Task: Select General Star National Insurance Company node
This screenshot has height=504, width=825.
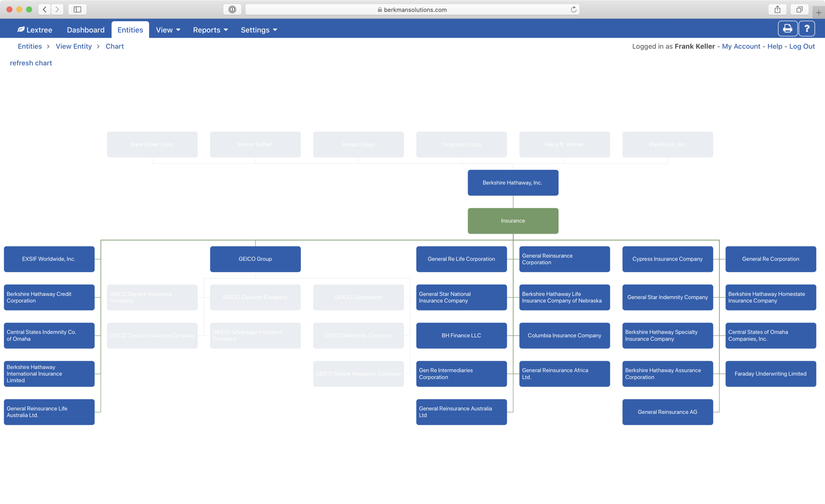Action: tap(462, 297)
